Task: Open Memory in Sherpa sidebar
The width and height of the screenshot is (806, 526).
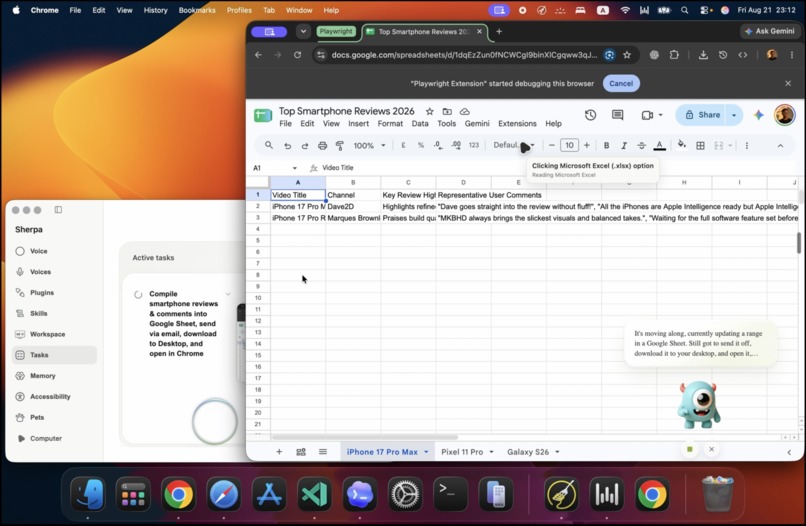Action: pos(54,376)
